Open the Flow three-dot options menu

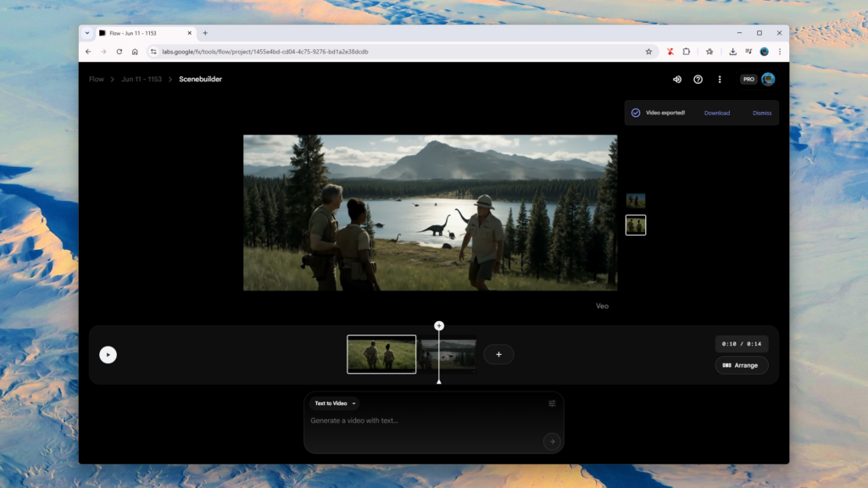click(x=720, y=79)
